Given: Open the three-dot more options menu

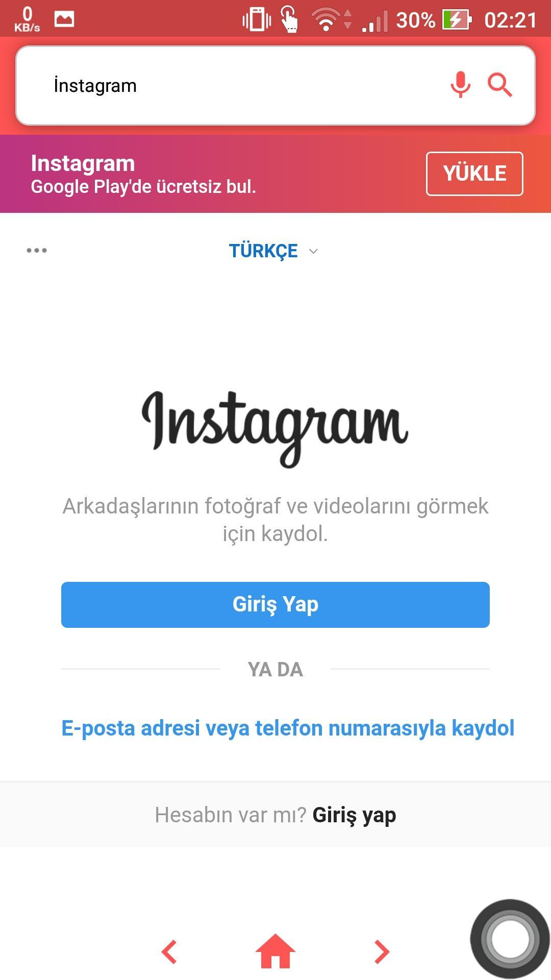Looking at the screenshot, I should [x=37, y=250].
